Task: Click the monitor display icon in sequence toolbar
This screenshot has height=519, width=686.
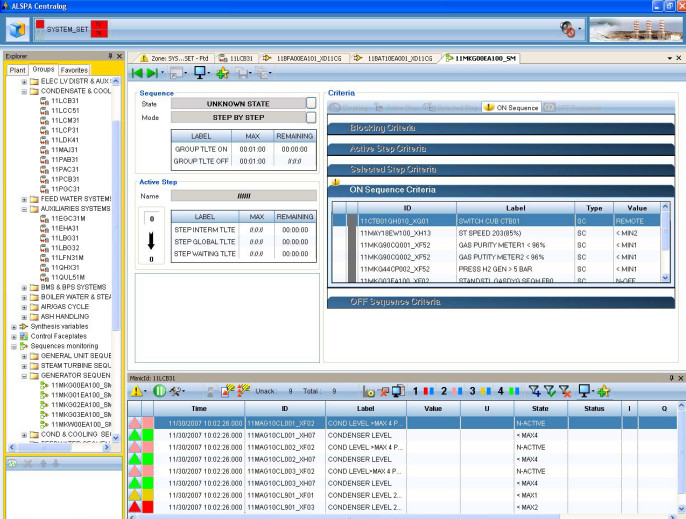Action: [200, 73]
